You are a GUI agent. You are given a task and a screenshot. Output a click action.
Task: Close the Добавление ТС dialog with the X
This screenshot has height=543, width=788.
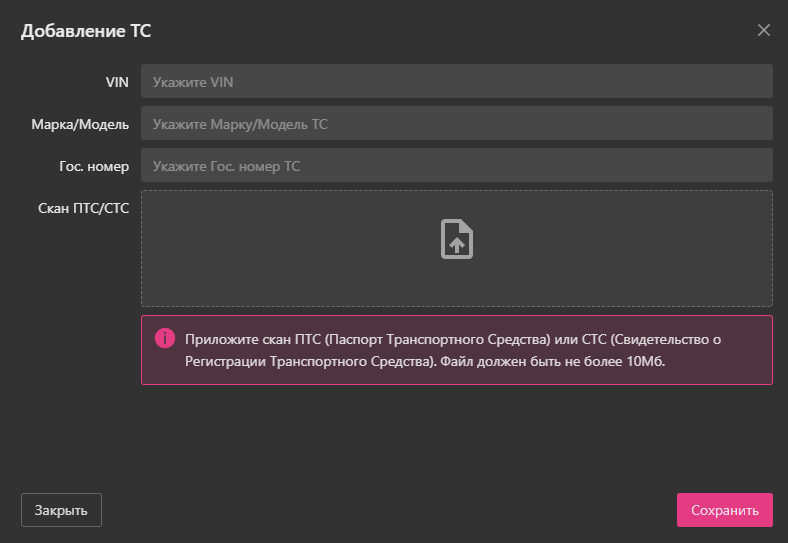point(764,30)
